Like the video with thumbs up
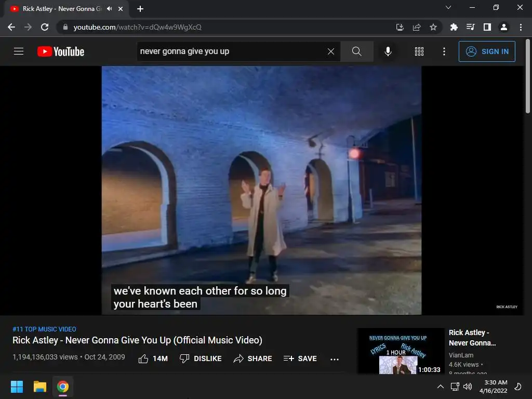The height and width of the screenshot is (399, 532). pos(153,358)
